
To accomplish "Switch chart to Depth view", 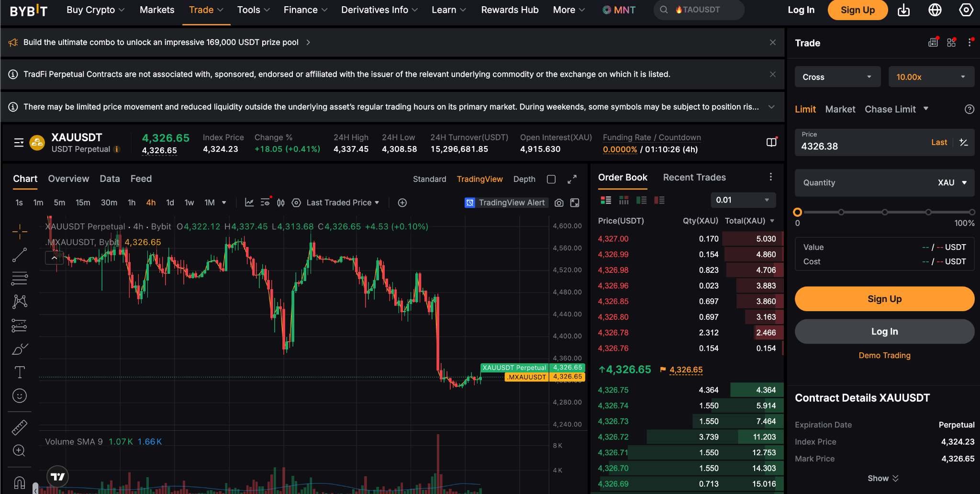I will pyautogui.click(x=524, y=179).
